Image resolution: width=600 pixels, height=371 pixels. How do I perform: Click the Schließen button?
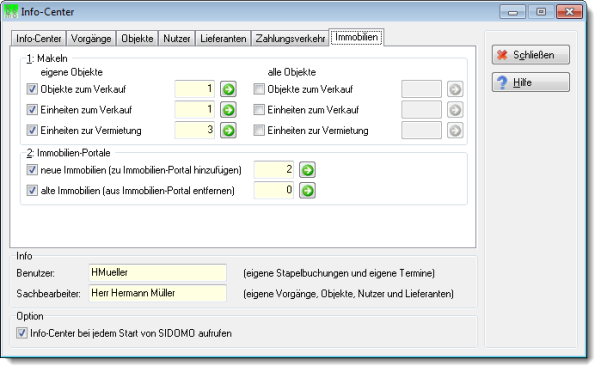coord(531,55)
